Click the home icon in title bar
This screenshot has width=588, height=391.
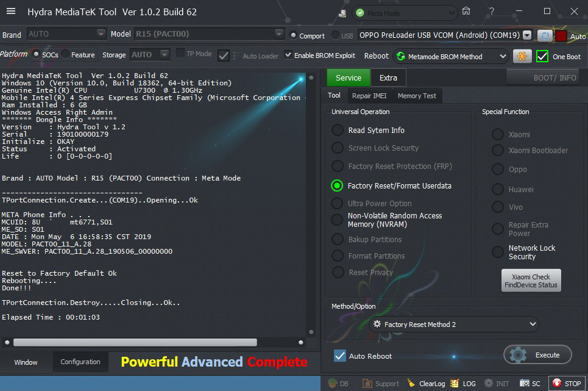466,11
